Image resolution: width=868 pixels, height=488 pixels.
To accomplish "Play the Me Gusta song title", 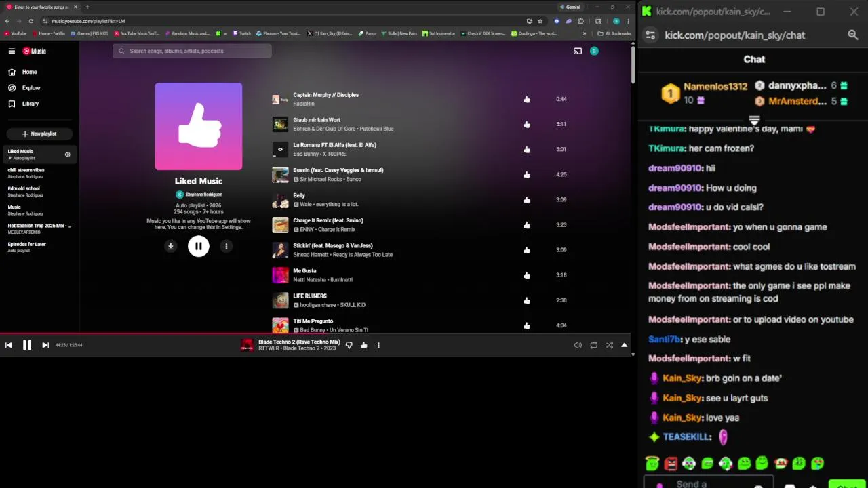I will tap(304, 271).
